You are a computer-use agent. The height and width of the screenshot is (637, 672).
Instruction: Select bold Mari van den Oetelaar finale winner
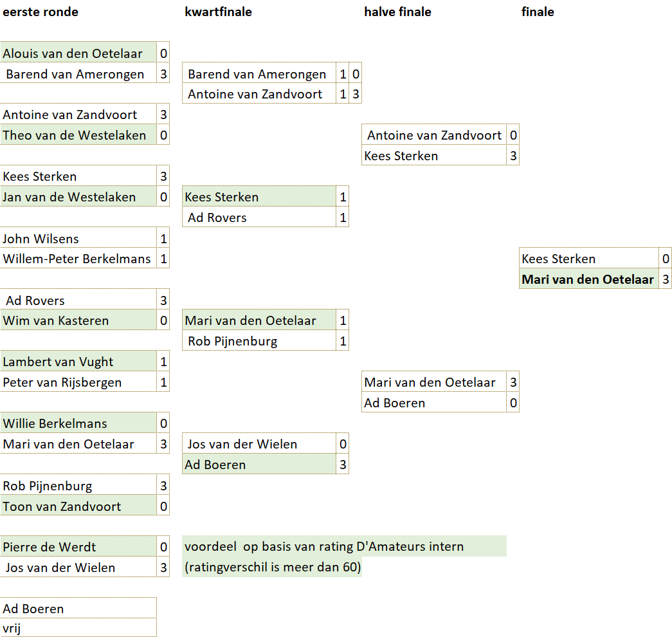(x=588, y=279)
